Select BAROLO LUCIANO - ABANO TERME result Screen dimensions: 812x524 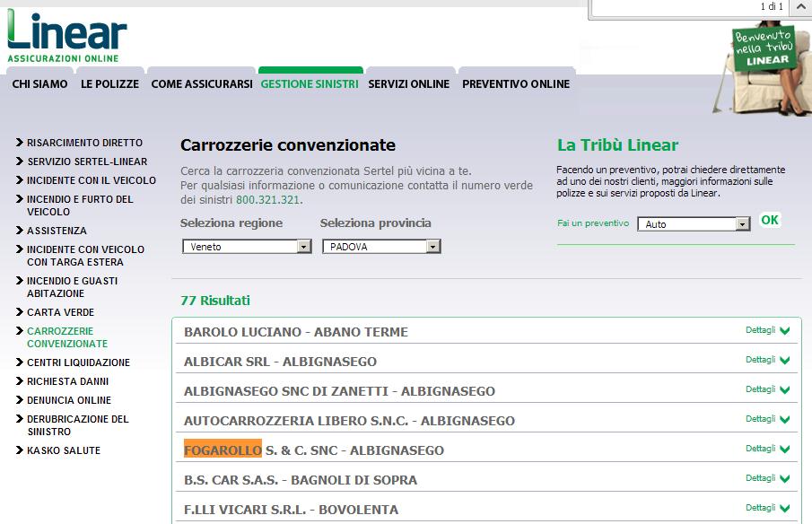click(x=296, y=332)
